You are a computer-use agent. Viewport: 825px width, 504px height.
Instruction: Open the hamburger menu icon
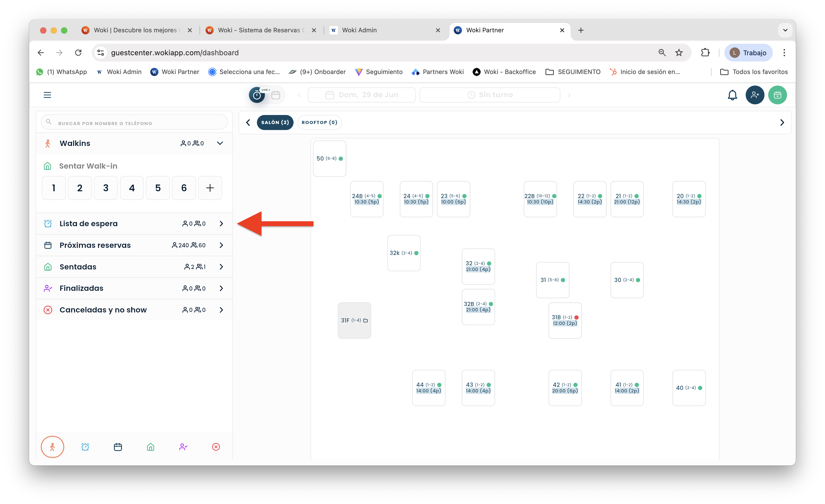(47, 95)
